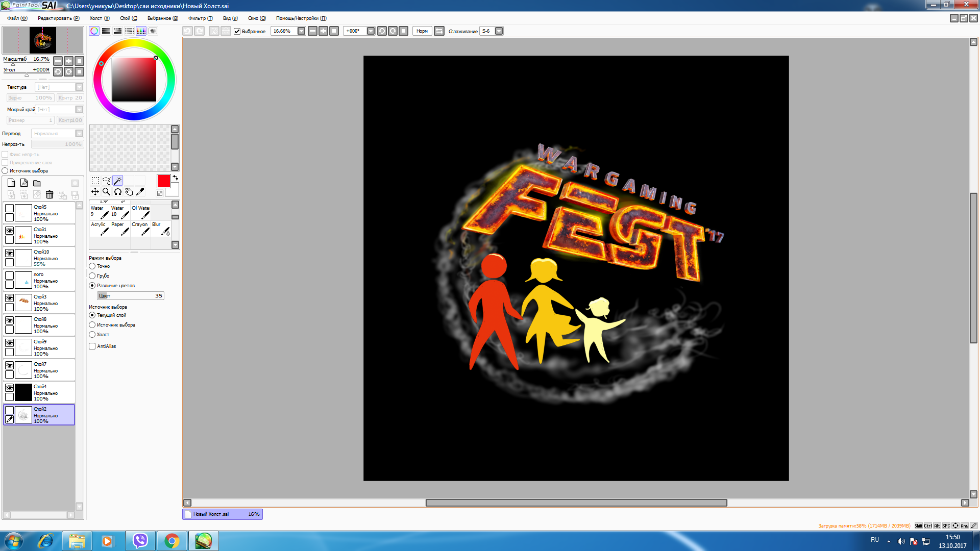Select the lasso selection tool
Image resolution: width=980 pixels, height=551 pixels.
click(x=107, y=181)
